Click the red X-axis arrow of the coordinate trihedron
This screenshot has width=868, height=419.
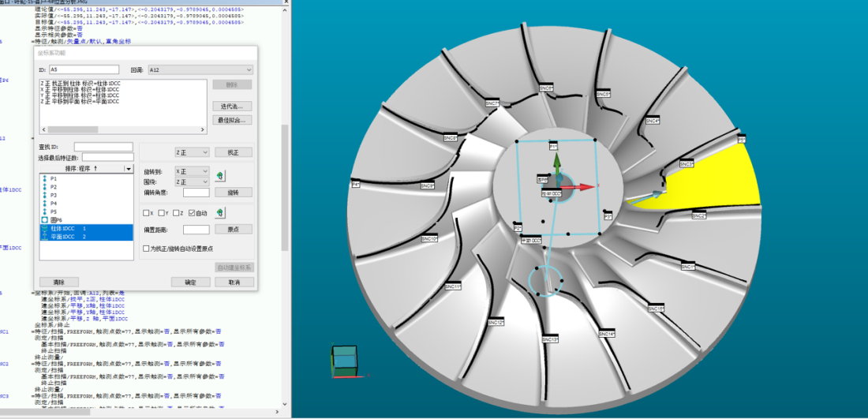[583, 187]
